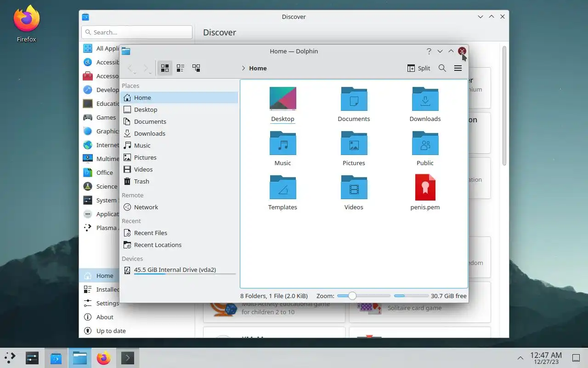Switch Dolphin to Details view mode
The height and width of the screenshot is (368, 588).
coord(196,68)
